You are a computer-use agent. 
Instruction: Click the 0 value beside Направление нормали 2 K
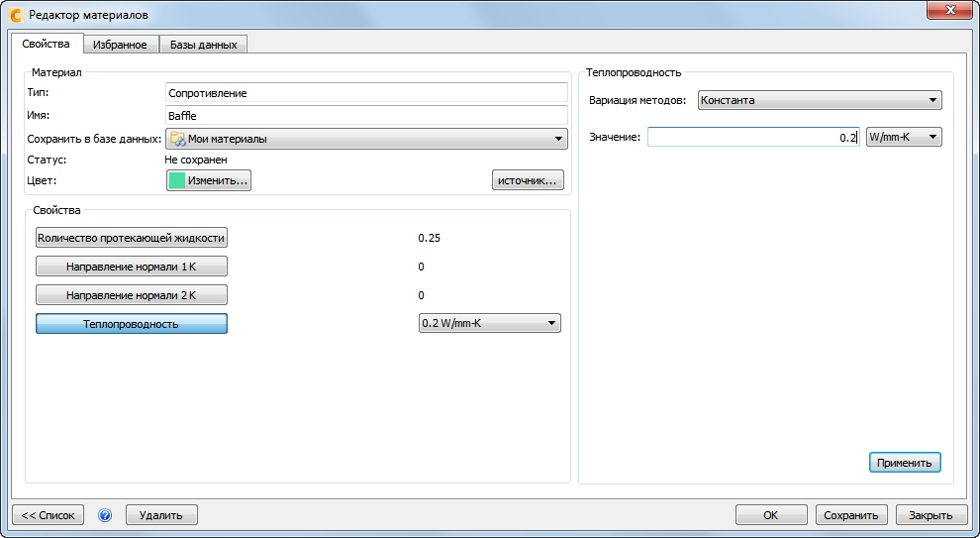point(422,295)
